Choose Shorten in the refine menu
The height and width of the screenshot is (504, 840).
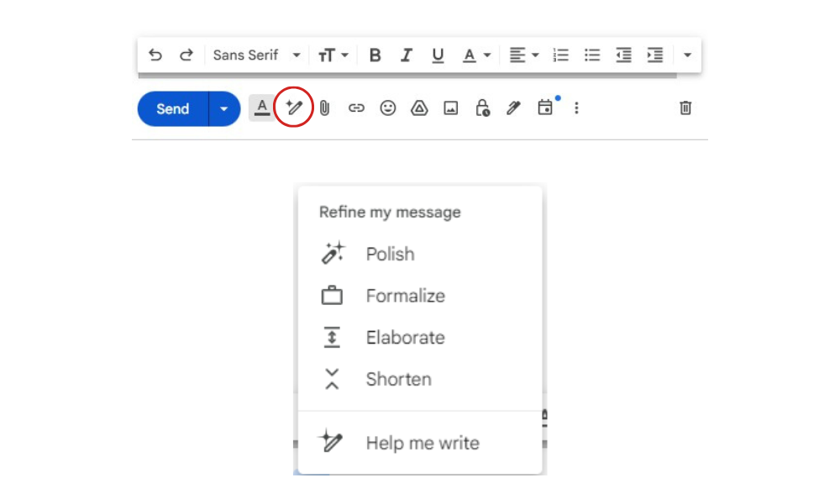point(420,379)
